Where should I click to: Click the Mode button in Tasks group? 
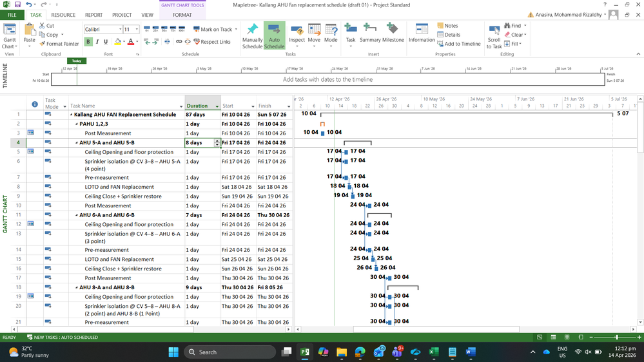pos(331,35)
